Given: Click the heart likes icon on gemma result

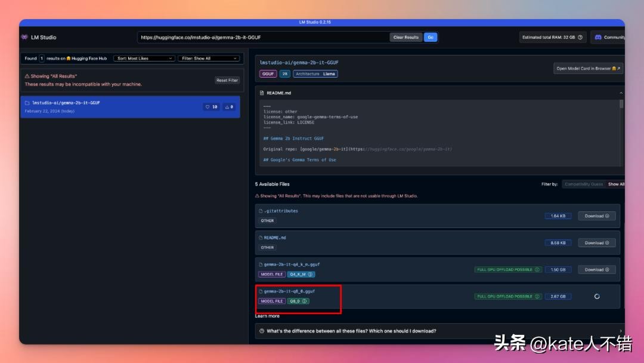Looking at the screenshot, I should point(208,107).
